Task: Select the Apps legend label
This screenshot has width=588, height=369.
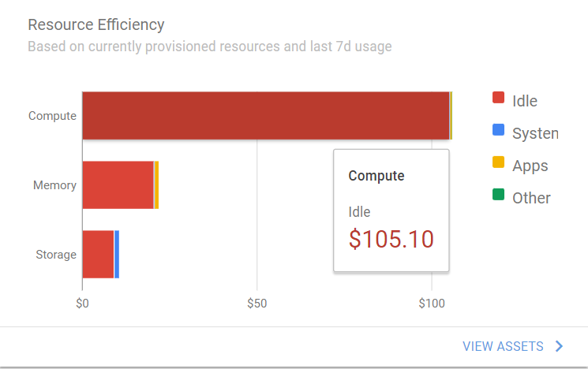Action: (x=530, y=166)
